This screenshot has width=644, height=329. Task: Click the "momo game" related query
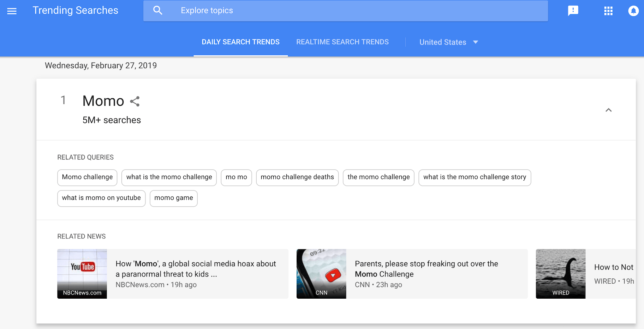[173, 198]
